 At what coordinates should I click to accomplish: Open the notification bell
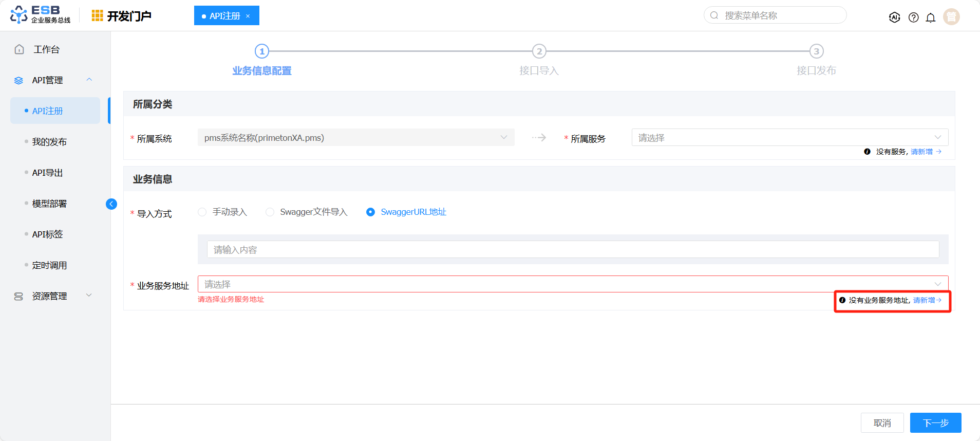point(930,17)
